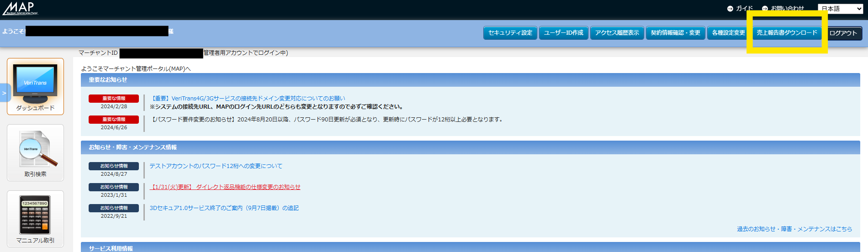868x252 pixels.
Task: Open VeriTrans4G/3G domain change notice link
Action: click(x=248, y=99)
